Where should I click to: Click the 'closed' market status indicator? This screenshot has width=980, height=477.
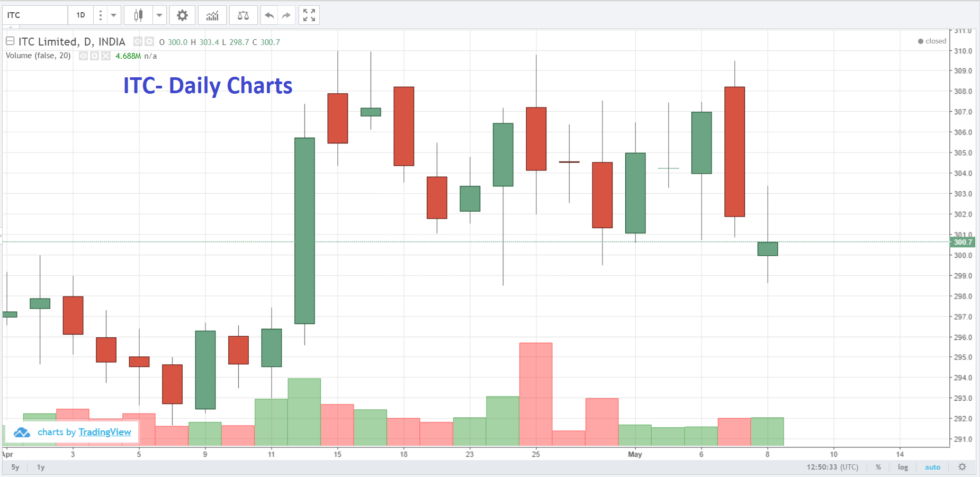tap(932, 41)
